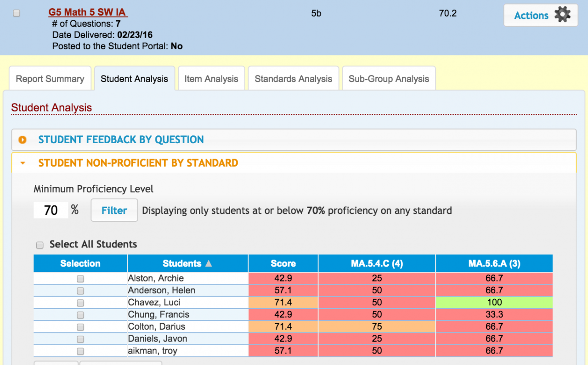Click the name aikman, troy

[x=153, y=351]
